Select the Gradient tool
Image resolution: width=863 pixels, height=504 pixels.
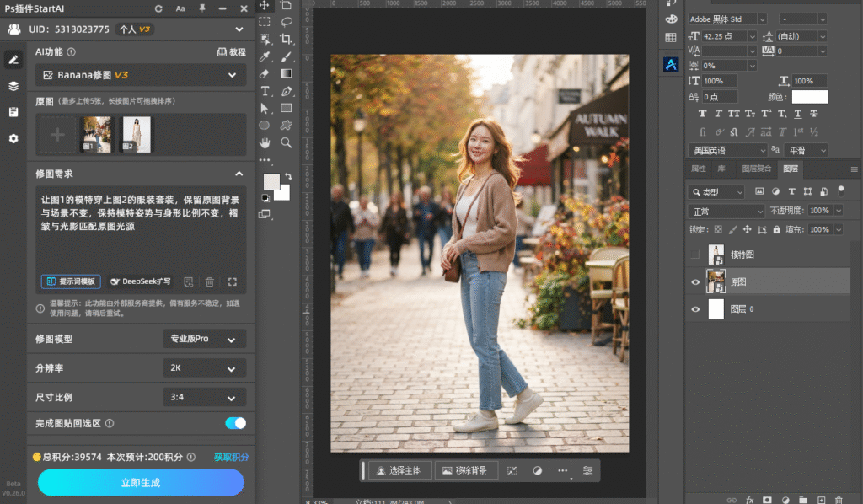[x=287, y=73]
